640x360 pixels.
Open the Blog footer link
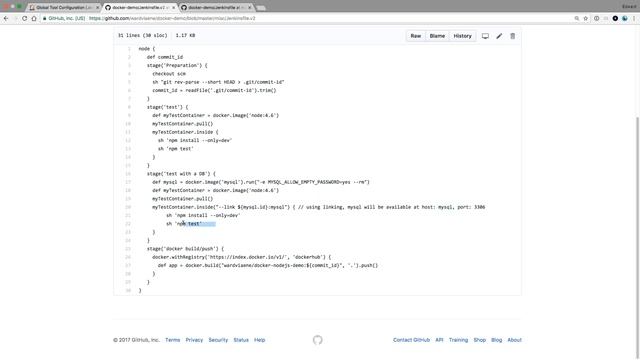point(497,340)
